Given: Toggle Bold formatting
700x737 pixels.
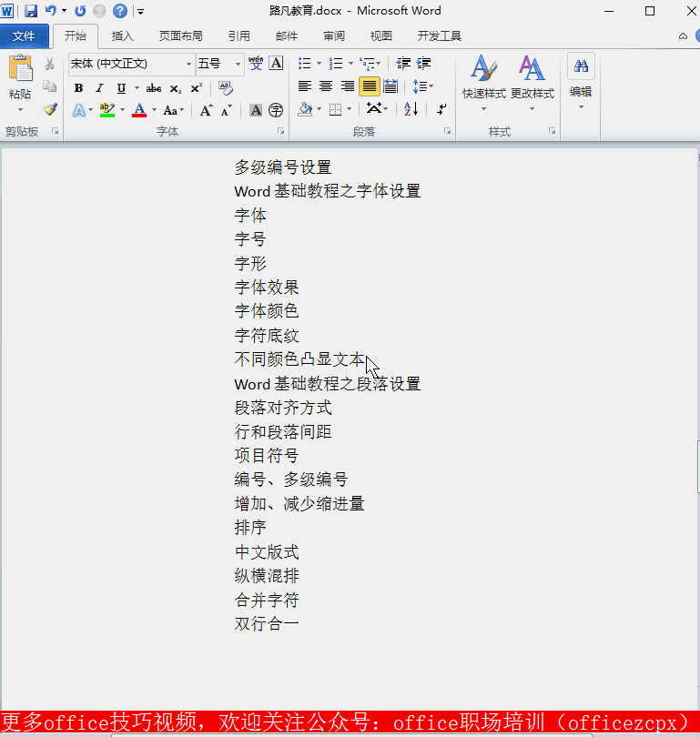Looking at the screenshot, I should tap(78, 88).
